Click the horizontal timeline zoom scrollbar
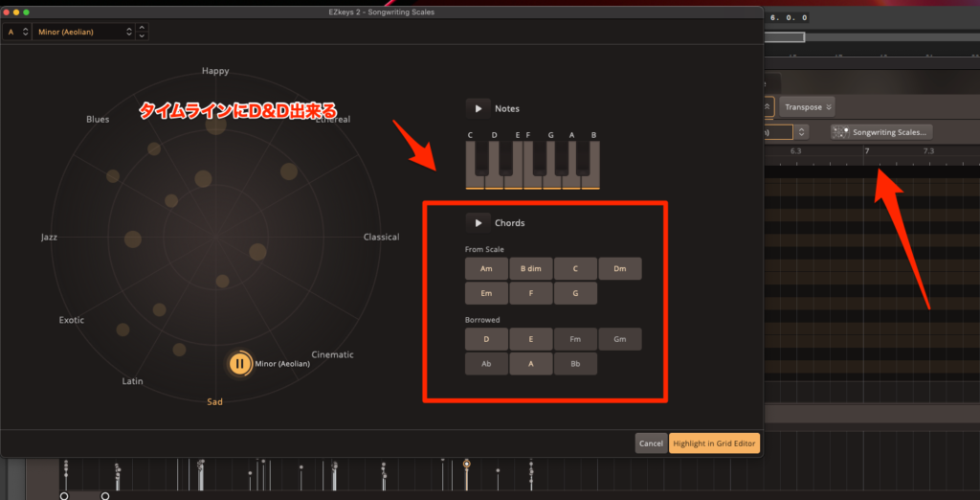Viewport: 980px width, 500px height. pyautogui.click(x=787, y=37)
